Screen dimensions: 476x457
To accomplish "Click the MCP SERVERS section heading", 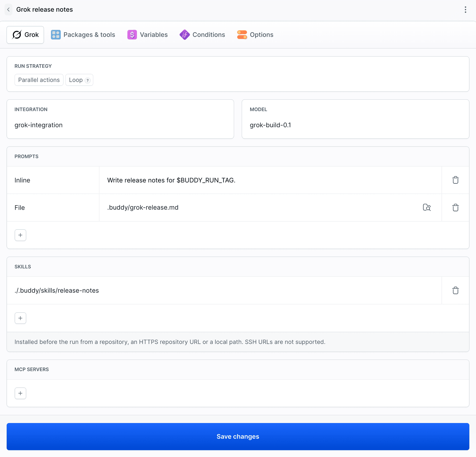I will [x=32, y=369].
